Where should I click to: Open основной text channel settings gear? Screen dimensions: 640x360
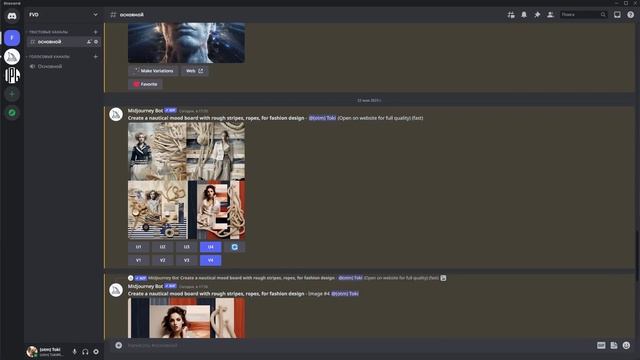(x=96, y=42)
